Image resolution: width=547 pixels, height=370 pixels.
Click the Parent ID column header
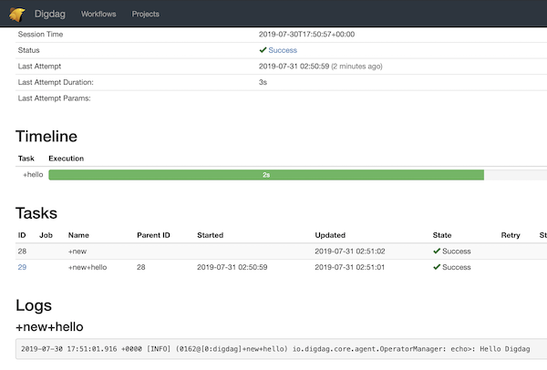tap(153, 235)
